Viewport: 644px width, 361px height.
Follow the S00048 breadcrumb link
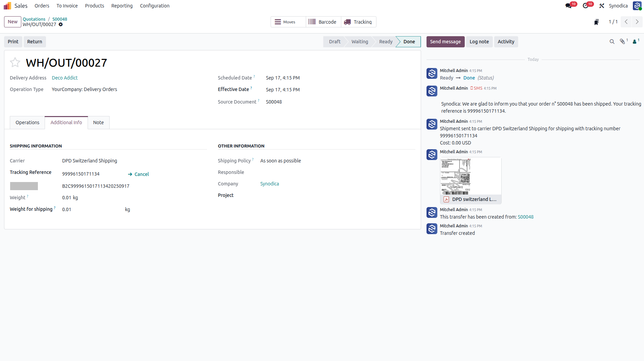(x=60, y=19)
